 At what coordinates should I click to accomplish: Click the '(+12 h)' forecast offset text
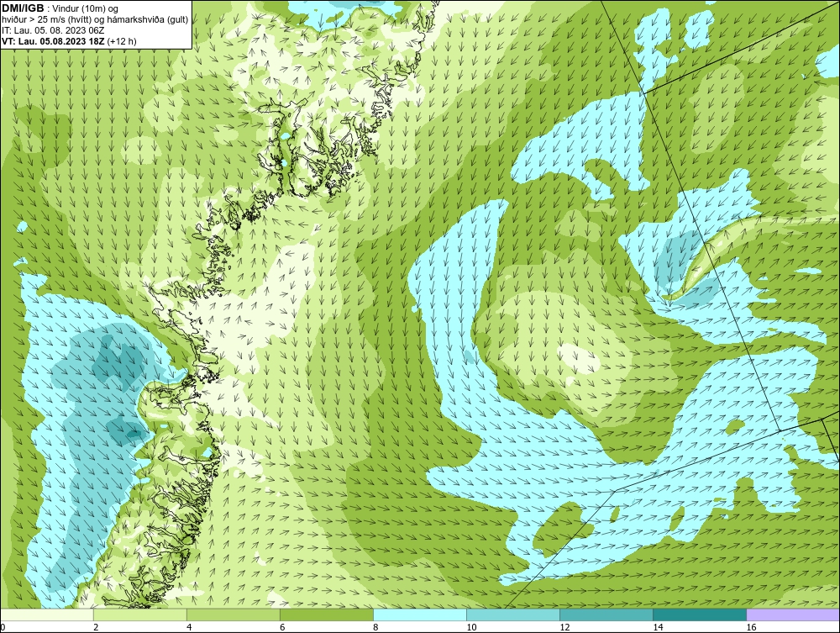(122, 40)
